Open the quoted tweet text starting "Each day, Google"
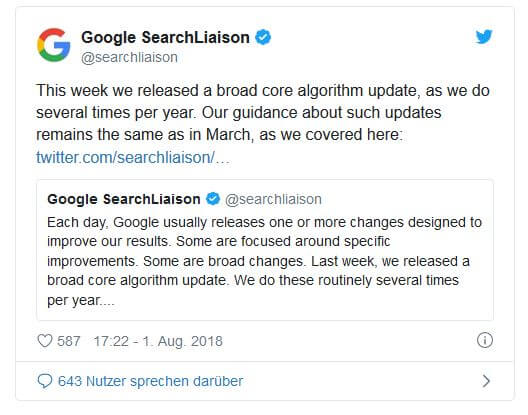528x415 pixels. click(x=264, y=261)
